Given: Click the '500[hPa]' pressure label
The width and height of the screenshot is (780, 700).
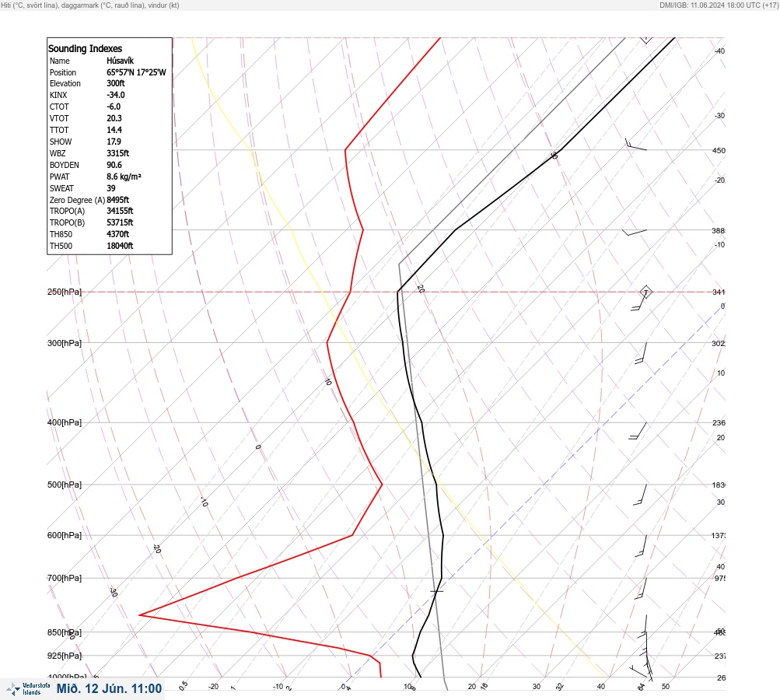Looking at the screenshot, I should coord(65,485).
